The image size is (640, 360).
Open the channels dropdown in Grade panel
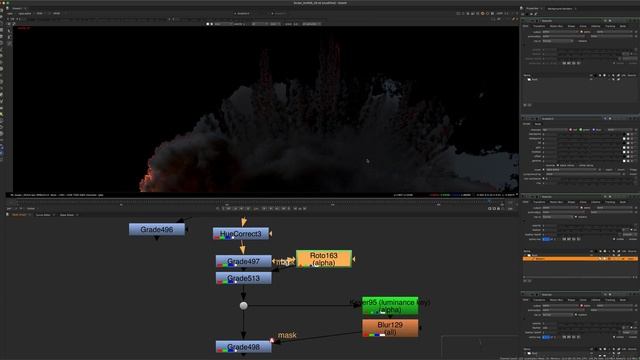pos(555,130)
